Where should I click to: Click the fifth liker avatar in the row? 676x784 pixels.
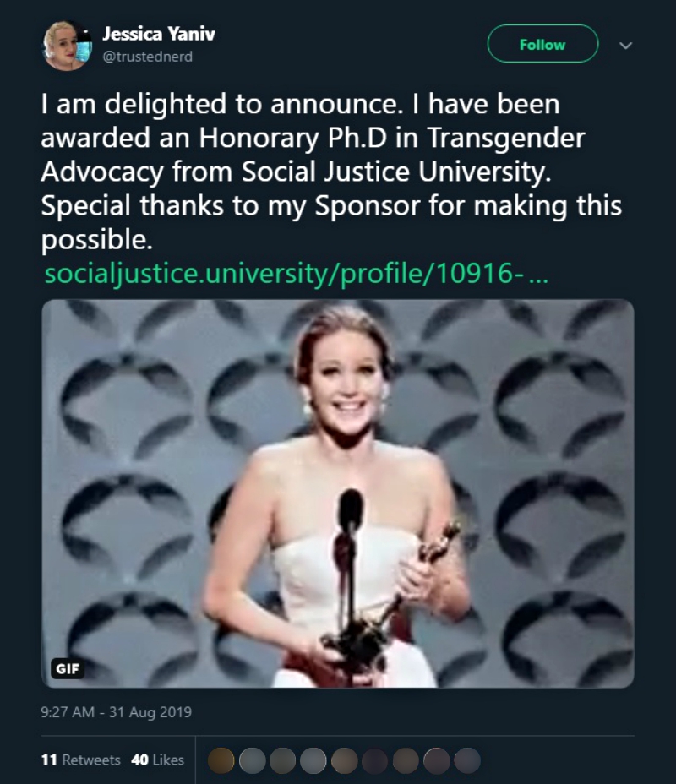pos(345,760)
